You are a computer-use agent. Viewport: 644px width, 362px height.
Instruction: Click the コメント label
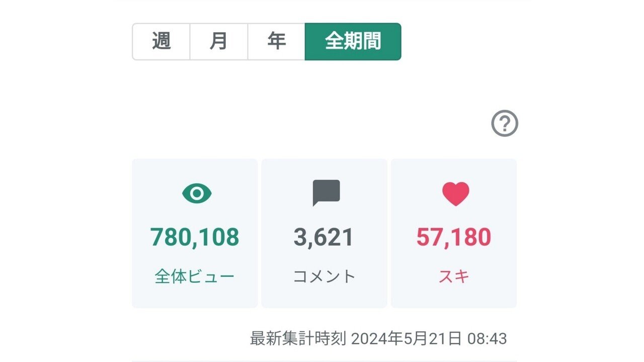tap(325, 276)
